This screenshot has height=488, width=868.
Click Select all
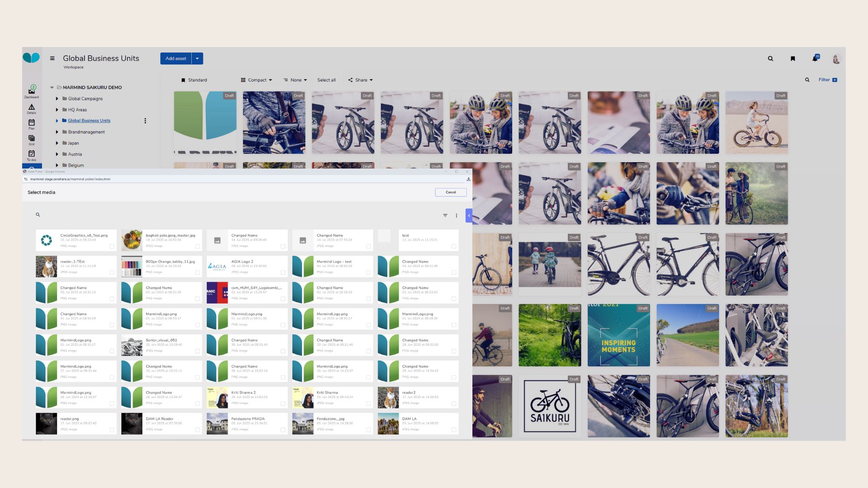point(326,80)
